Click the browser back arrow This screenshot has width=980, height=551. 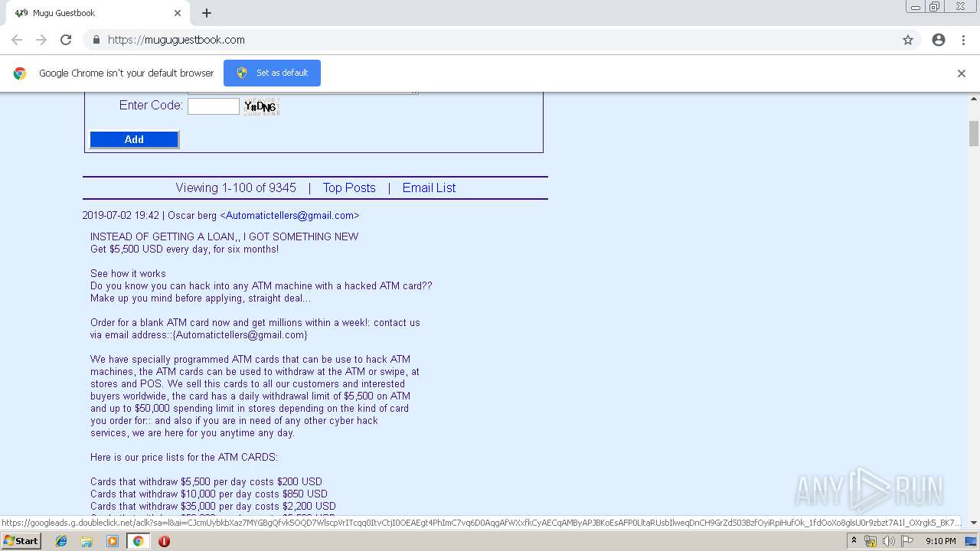point(17,40)
